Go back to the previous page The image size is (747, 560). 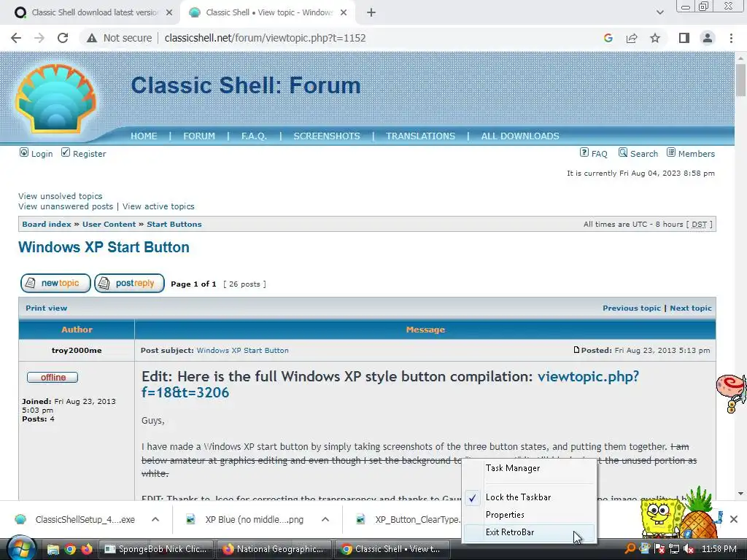(x=16, y=38)
